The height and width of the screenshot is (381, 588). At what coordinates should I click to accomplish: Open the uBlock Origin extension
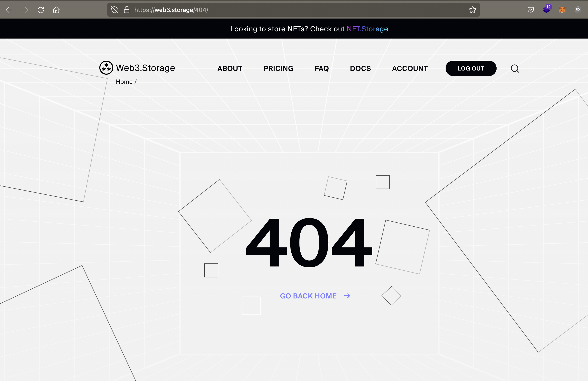(578, 10)
